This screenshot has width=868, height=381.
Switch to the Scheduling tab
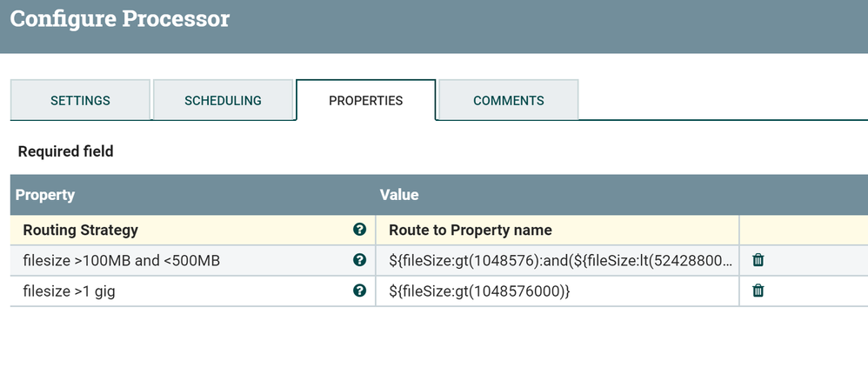pyautogui.click(x=223, y=101)
